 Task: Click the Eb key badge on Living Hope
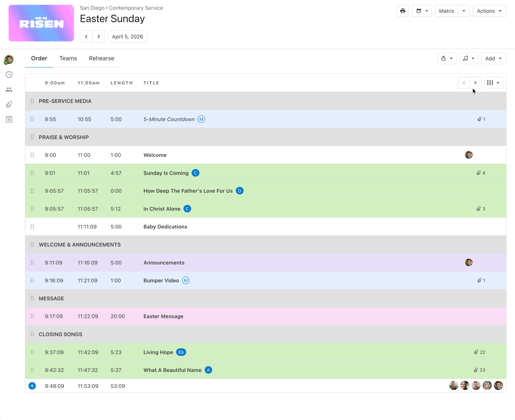(181, 352)
